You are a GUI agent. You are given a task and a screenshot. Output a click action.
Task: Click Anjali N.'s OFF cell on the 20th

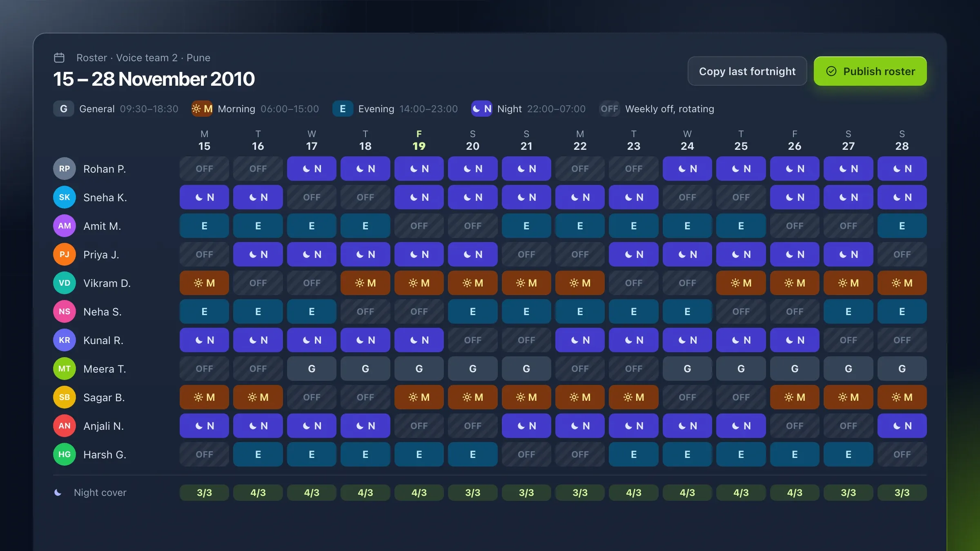(x=472, y=426)
